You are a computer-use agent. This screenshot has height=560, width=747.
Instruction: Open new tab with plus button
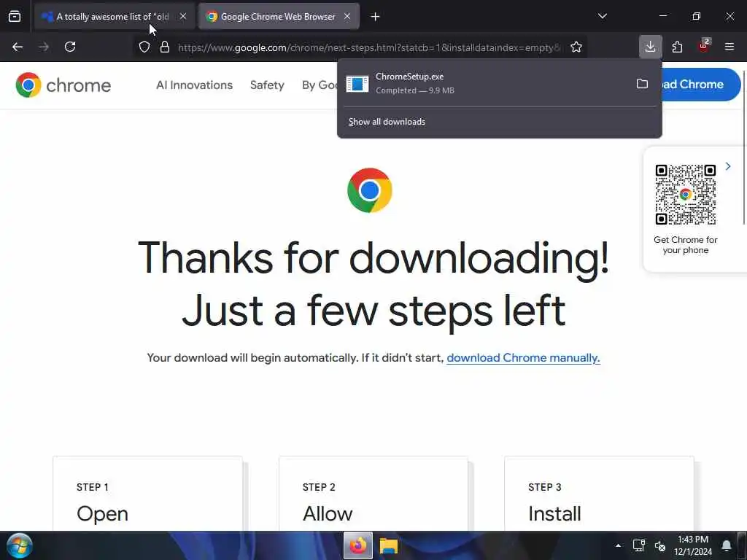click(x=376, y=17)
